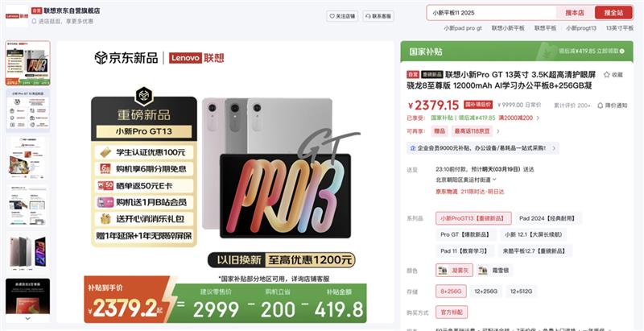This screenshot has width=644, height=331.
Task: Click the 企业会员 enterprise badge icon
Action: pyautogui.click(x=413, y=148)
